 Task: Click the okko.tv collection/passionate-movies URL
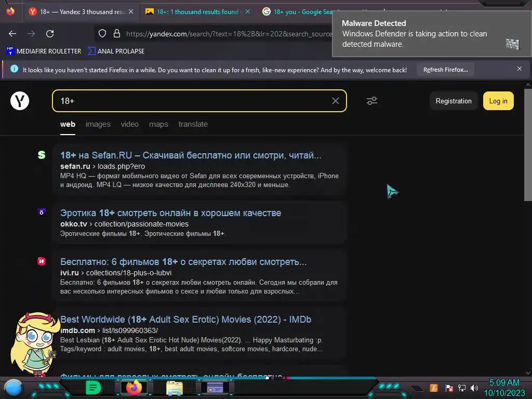[124, 224]
